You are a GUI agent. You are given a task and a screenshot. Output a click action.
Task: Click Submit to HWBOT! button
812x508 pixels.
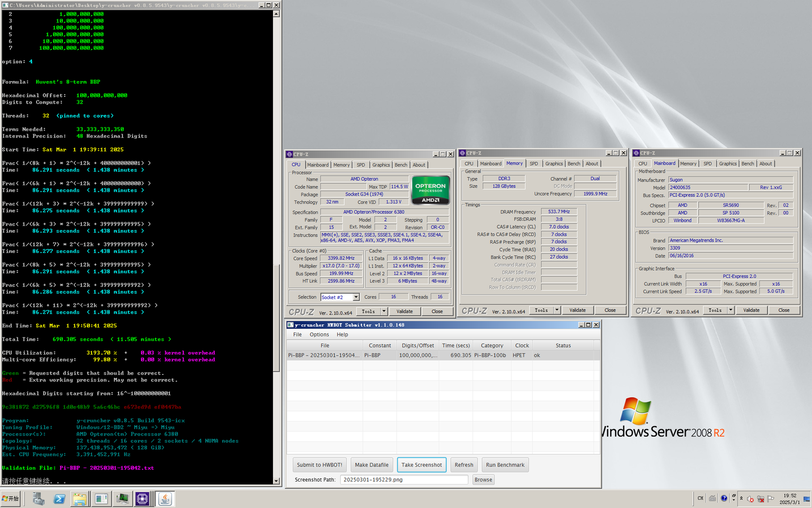tap(320, 465)
